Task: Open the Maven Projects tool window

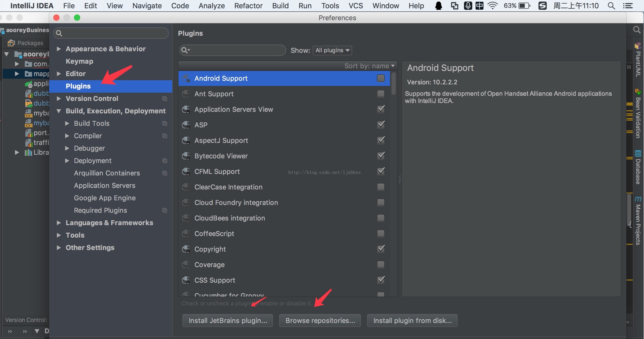Action: [638, 220]
